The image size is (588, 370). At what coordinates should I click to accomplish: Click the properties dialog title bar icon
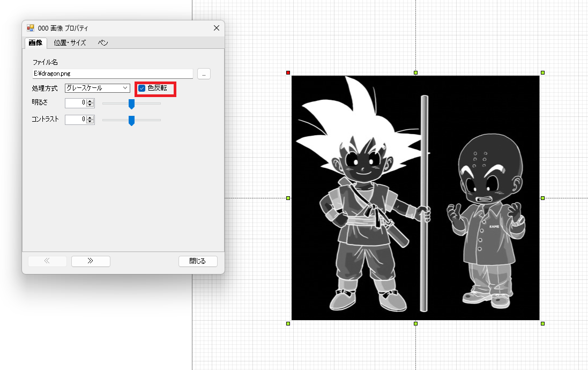31,28
